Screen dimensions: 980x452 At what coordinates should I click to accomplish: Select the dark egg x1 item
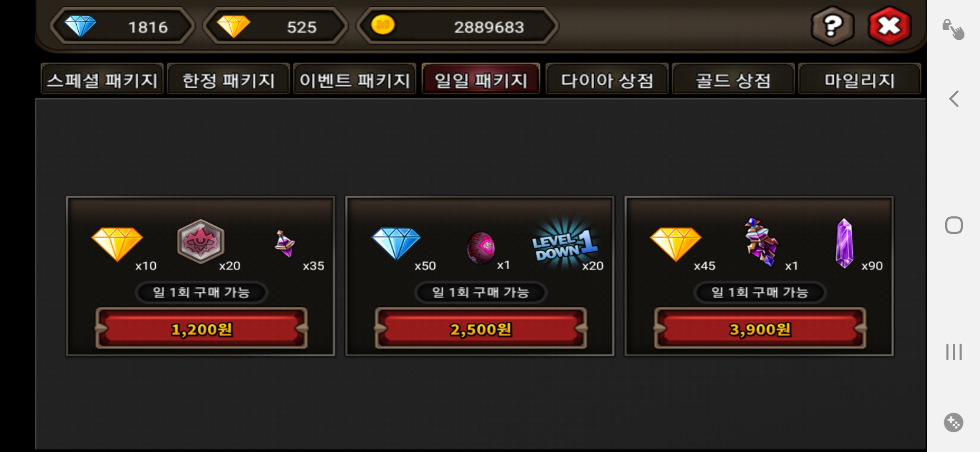[x=481, y=248]
